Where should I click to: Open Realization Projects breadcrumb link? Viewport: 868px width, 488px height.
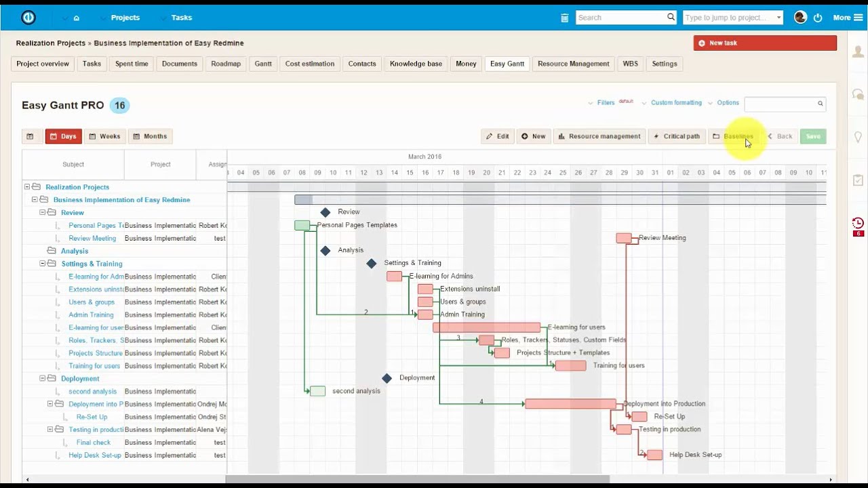51,43
